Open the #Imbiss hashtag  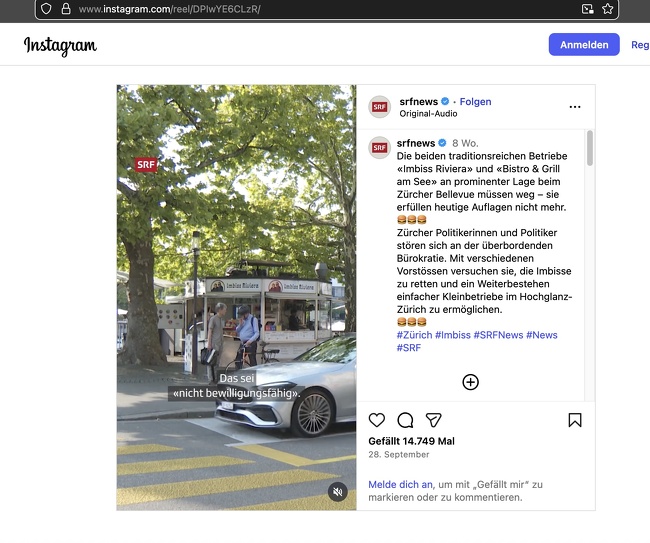click(452, 335)
